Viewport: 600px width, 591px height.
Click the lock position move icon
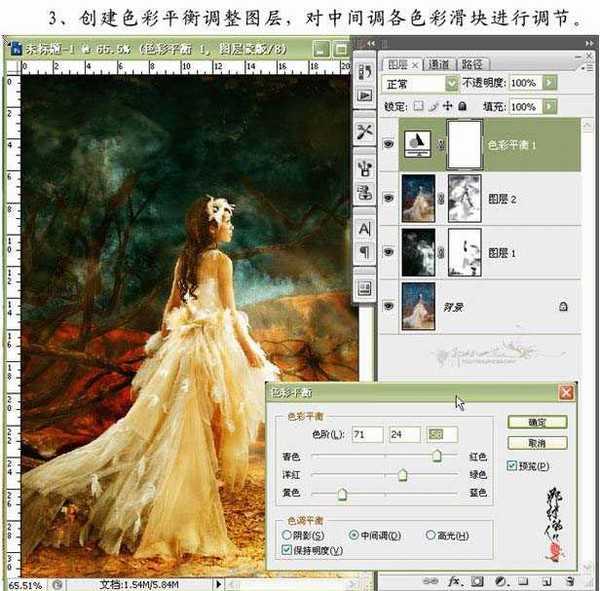click(447, 106)
